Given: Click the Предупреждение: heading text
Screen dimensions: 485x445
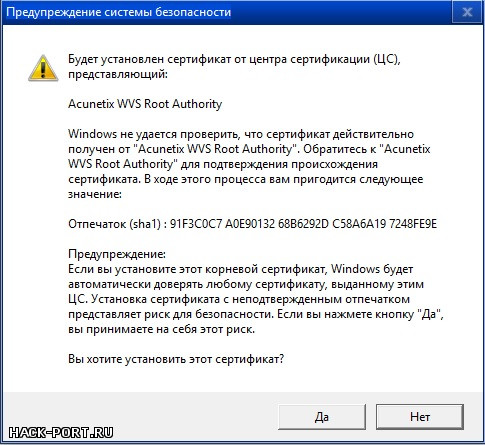Looking at the screenshot, I should (117, 254).
